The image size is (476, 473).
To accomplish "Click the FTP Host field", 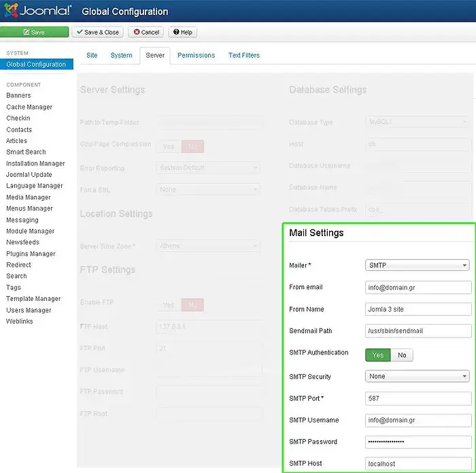I will click(209, 327).
